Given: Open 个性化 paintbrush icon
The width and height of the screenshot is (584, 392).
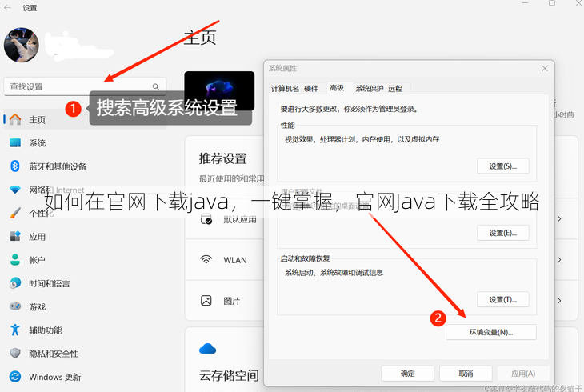Looking at the screenshot, I should [15, 213].
